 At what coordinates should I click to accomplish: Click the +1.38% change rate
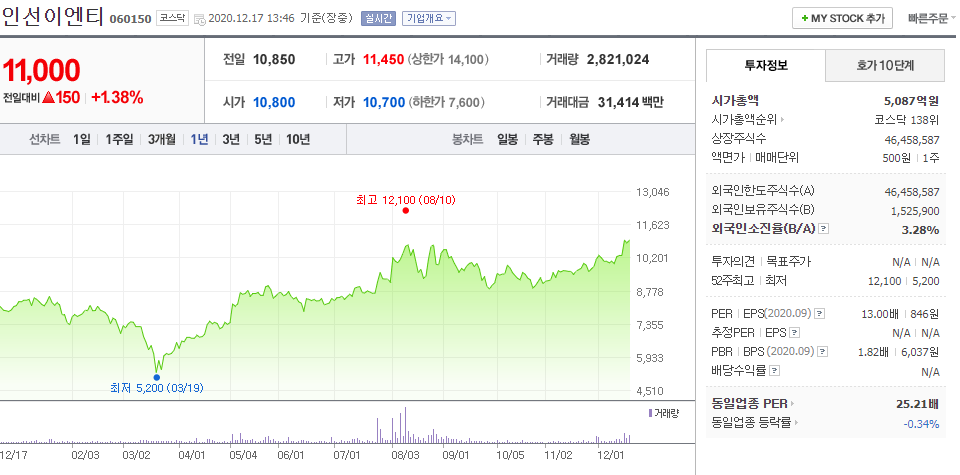coord(117,97)
